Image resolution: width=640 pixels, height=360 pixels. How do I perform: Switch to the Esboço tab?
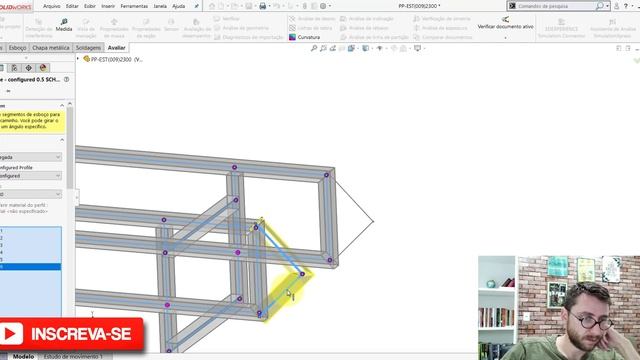(x=18, y=48)
